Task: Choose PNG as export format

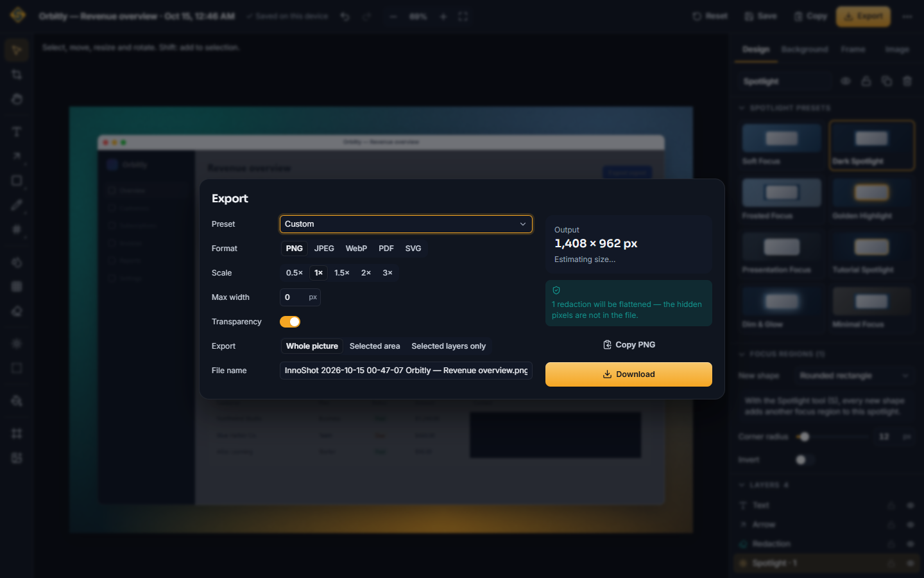Action: 295,249
